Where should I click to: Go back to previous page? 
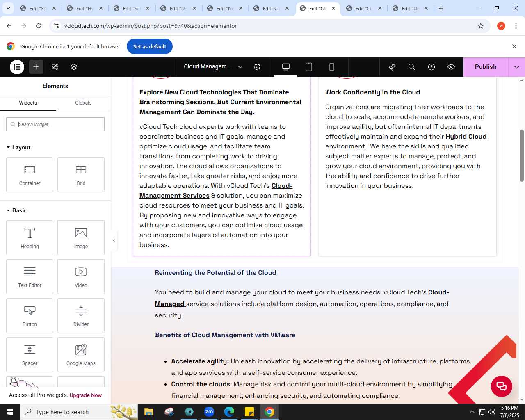(9, 26)
